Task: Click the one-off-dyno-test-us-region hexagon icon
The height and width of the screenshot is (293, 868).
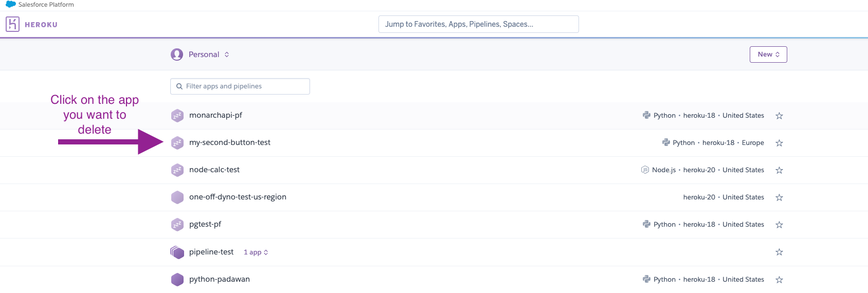Action: (x=177, y=197)
